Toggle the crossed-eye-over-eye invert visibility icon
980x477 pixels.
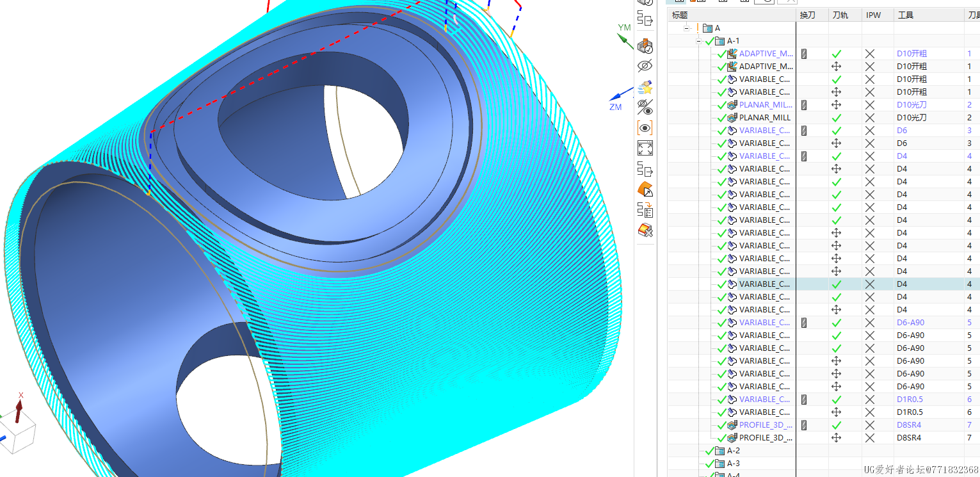(645, 108)
